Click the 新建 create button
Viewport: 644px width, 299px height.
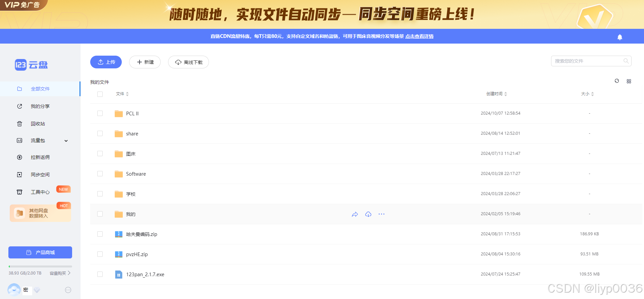(145, 62)
